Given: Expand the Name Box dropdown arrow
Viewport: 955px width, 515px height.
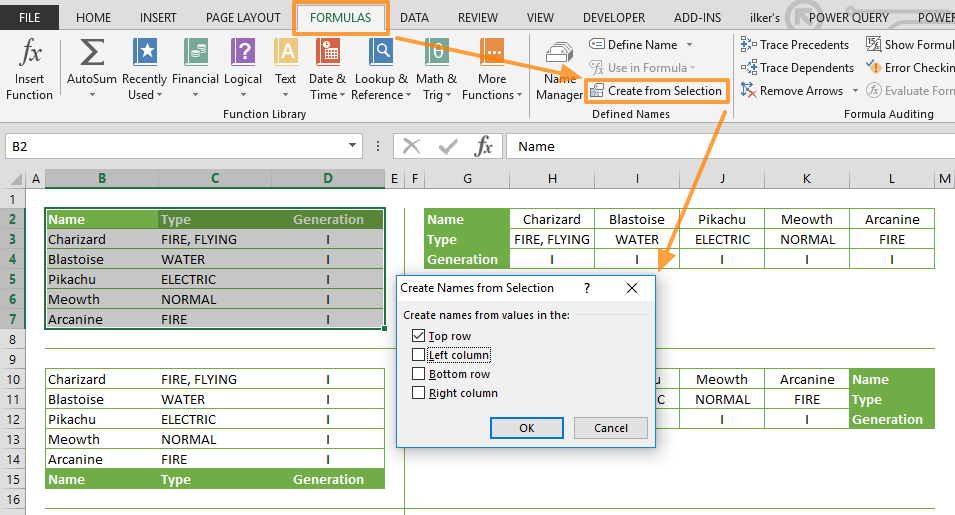Looking at the screenshot, I should point(352,145).
